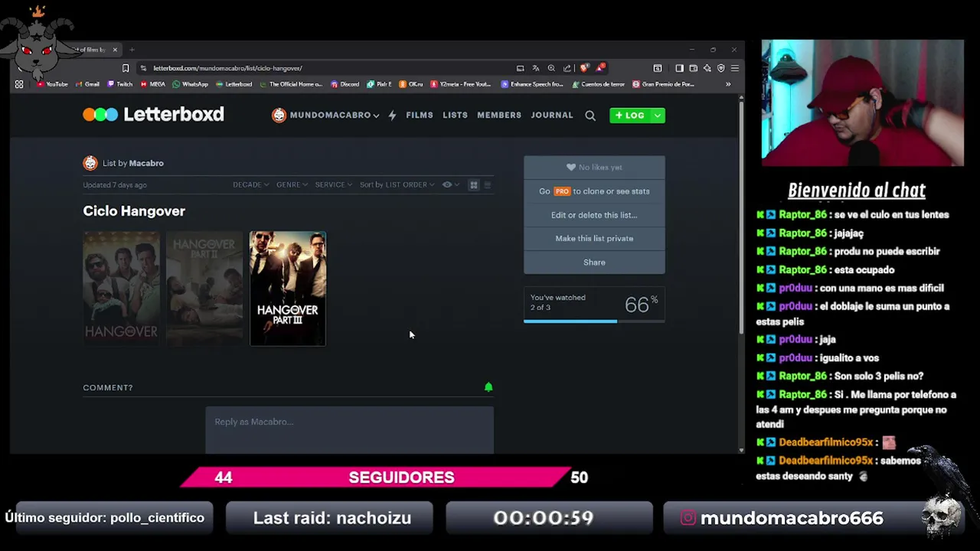Open The Hangover first film poster
The width and height of the screenshot is (980, 551).
coord(121,289)
